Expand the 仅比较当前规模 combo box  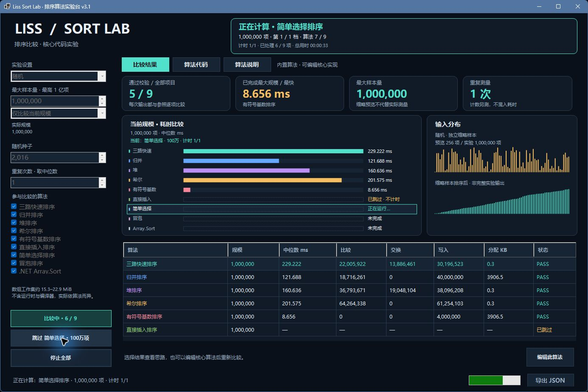[x=102, y=113]
